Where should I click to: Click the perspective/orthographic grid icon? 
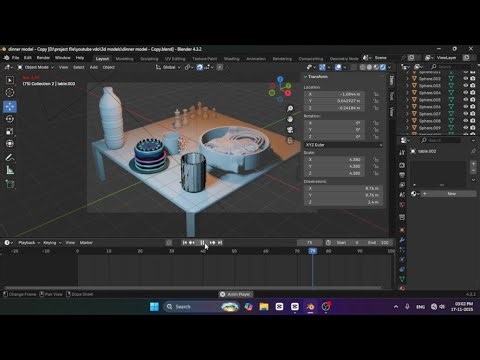[290, 140]
